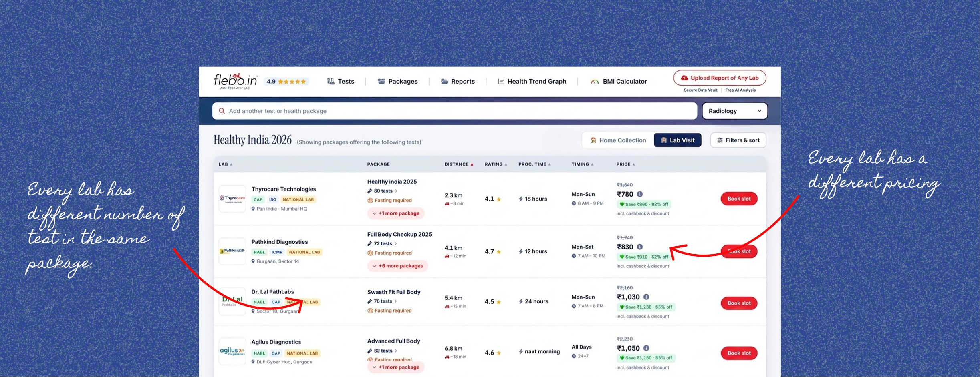Click the location pin for DLF Cyber Hub
This screenshot has height=377, width=980.
(x=253, y=362)
